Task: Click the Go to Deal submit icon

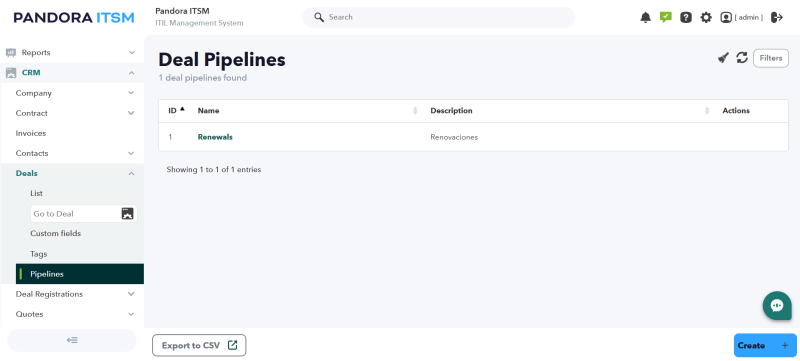Action: (x=127, y=214)
